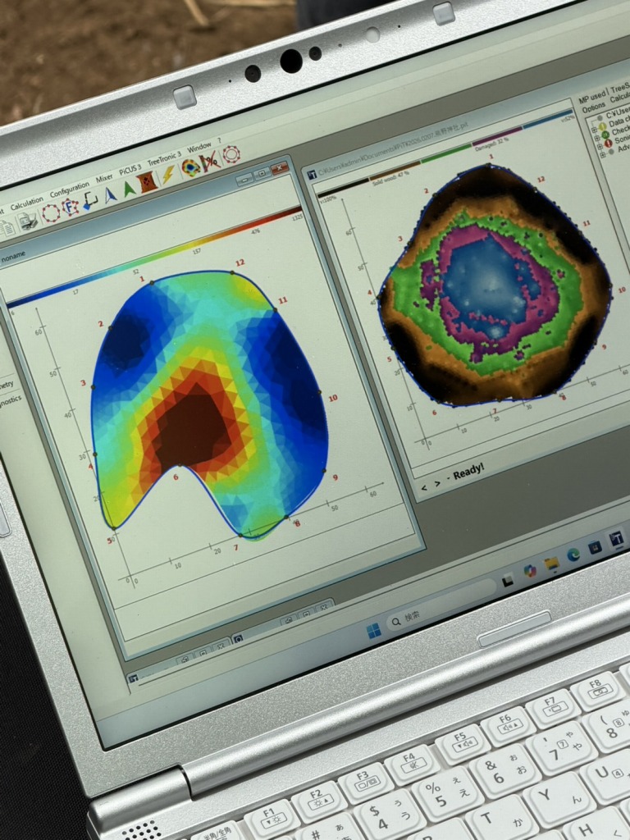Image resolution: width=630 pixels, height=840 pixels.
Task: Click the next arrow next to Ready!
Action: click(438, 484)
